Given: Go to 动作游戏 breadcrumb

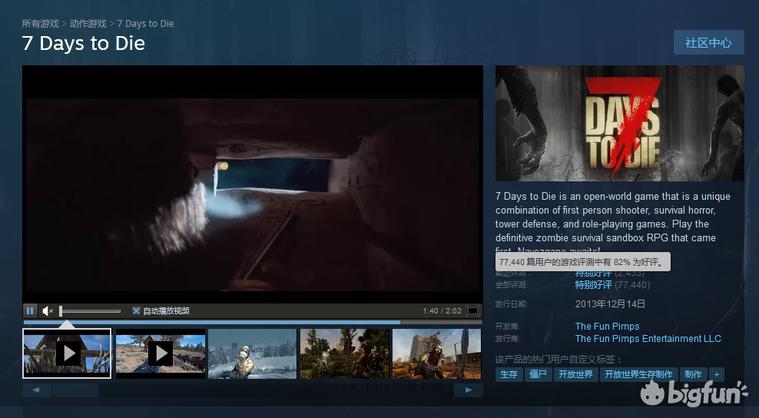Looking at the screenshot, I should pos(88,23).
